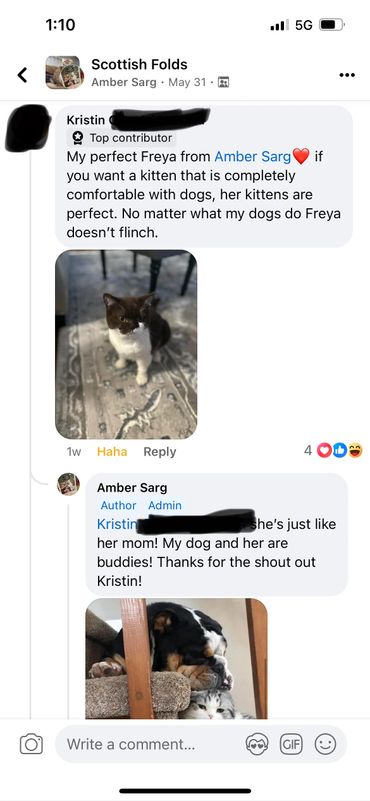370x801 pixels.
Task: View the reactions count on Kristin's comment
Action: coord(333,451)
